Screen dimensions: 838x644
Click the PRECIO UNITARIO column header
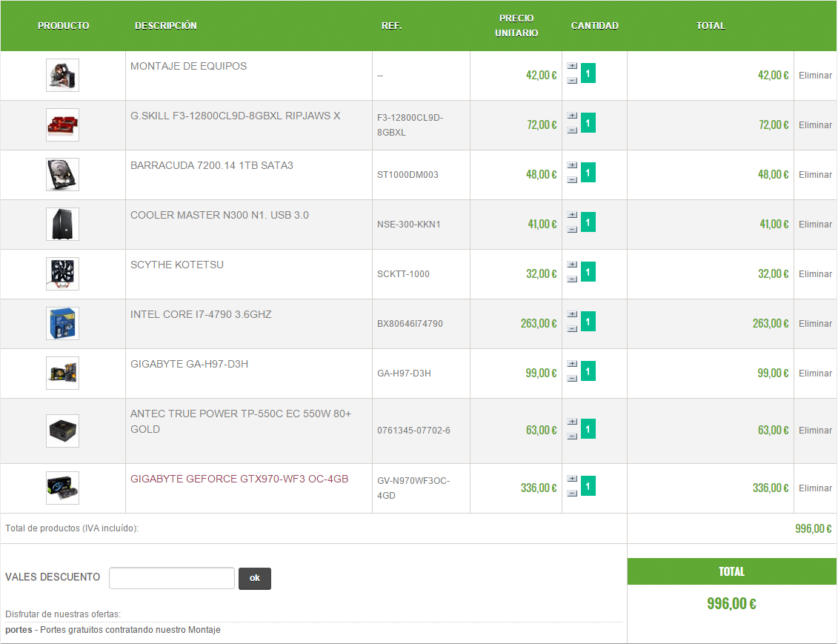[516, 26]
